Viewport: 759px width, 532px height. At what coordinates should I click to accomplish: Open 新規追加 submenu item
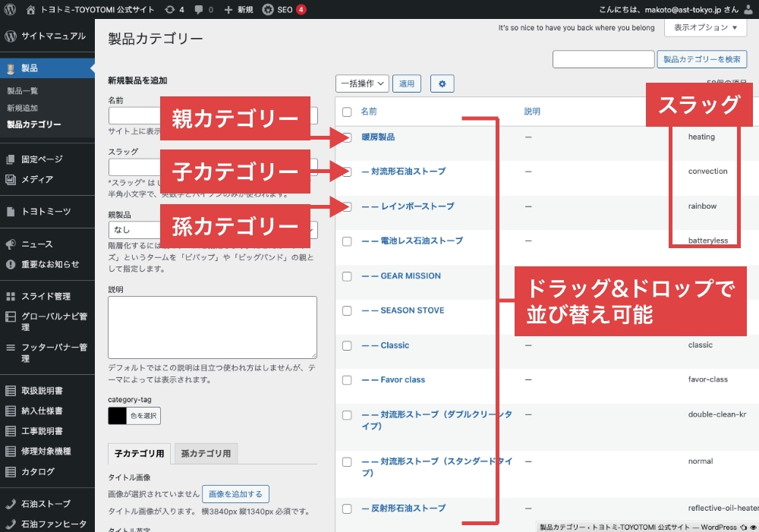22,108
